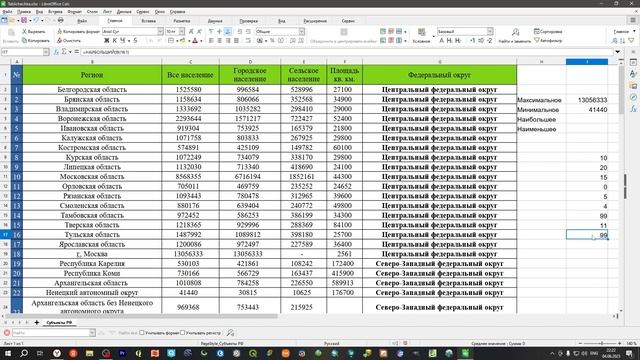Viewport: 640px width, 360px height.
Task: Click the Borders icon
Action: [x=171, y=40]
